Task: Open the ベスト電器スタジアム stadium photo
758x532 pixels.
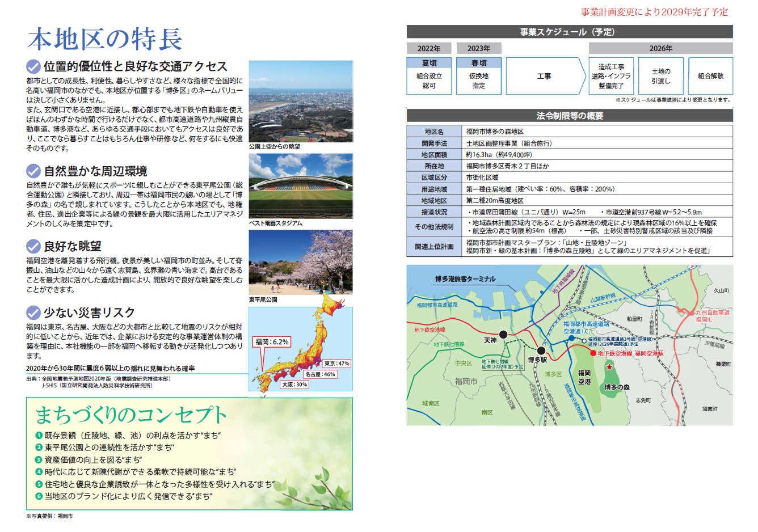Action: (301, 186)
